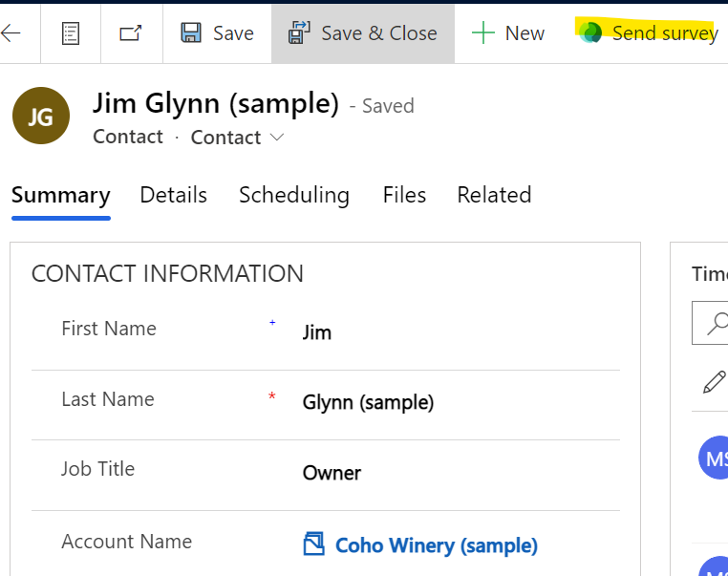Click the New record button
Viewport: 728px width, 576px height.
[508, 33]
